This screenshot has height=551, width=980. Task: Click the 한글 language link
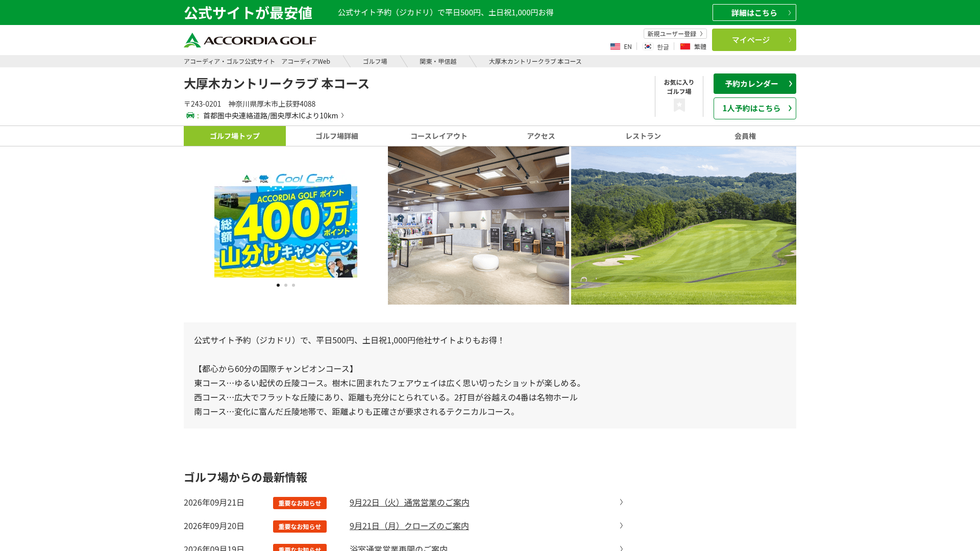click(663, 47)
